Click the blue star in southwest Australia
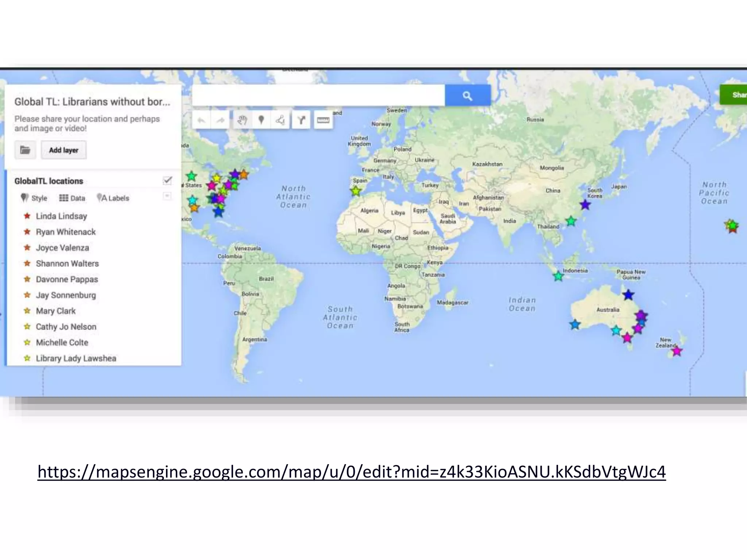Viewport: 747px width, 560px height. tap(575, 324)
